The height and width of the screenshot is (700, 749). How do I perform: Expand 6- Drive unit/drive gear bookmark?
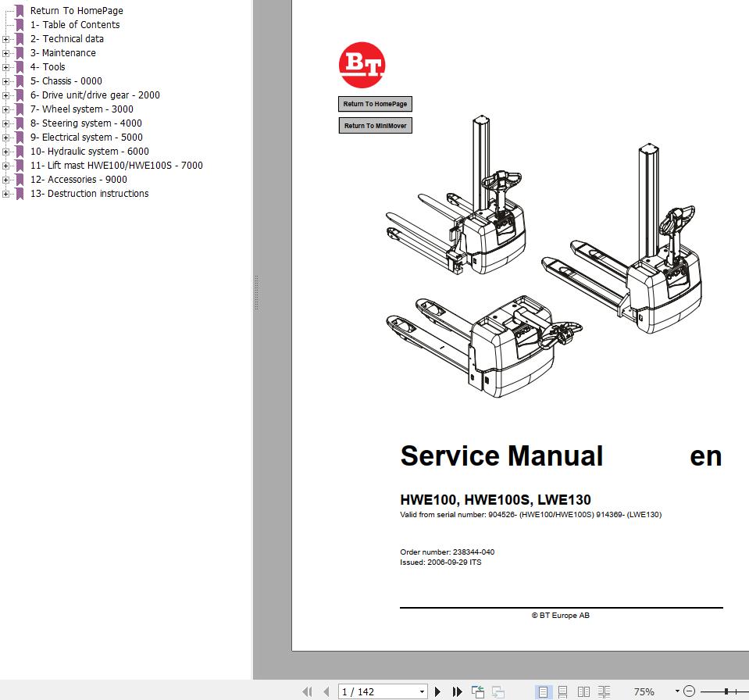[5, 95]
